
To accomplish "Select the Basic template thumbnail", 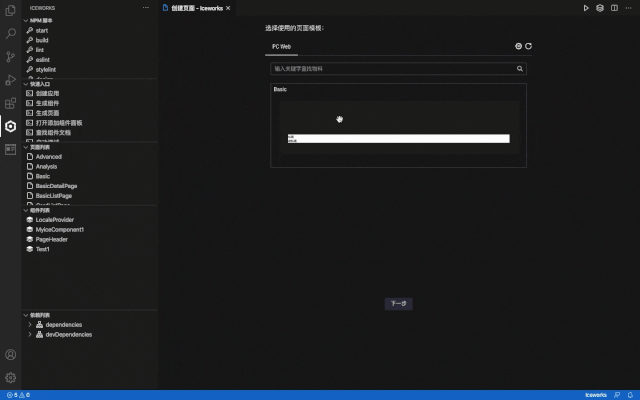I will (x=399, y=128).
